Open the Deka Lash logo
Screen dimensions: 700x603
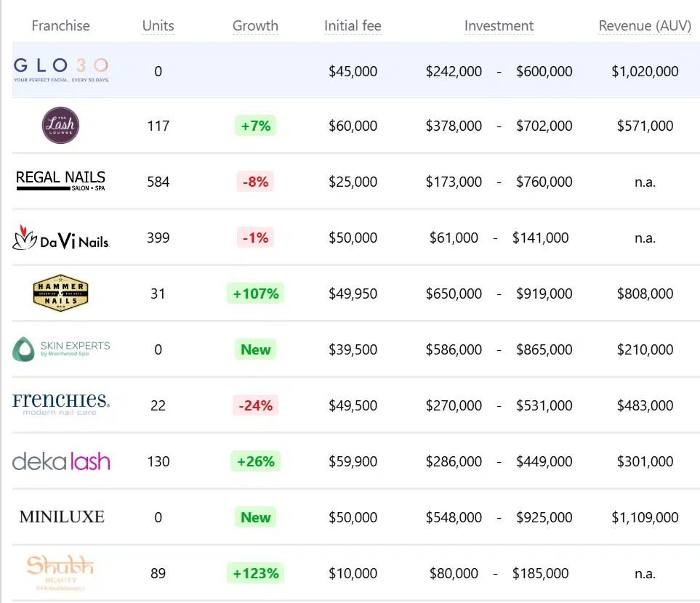[x=61, y=461]
